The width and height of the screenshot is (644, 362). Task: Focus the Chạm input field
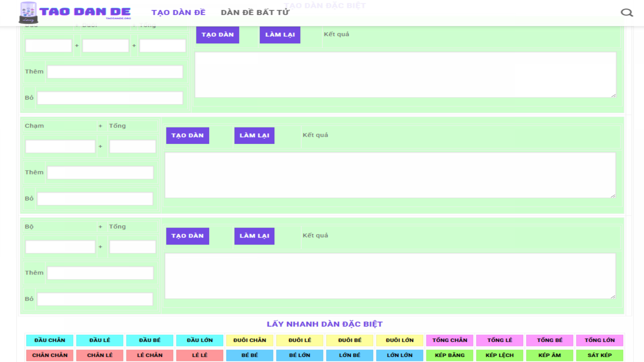coord(60,146)
